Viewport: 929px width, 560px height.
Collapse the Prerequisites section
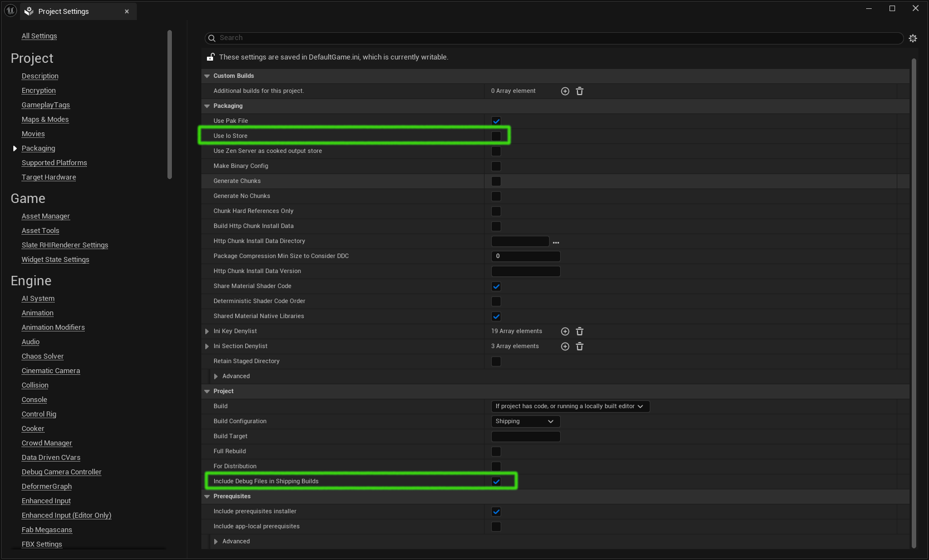coord(207,497)
